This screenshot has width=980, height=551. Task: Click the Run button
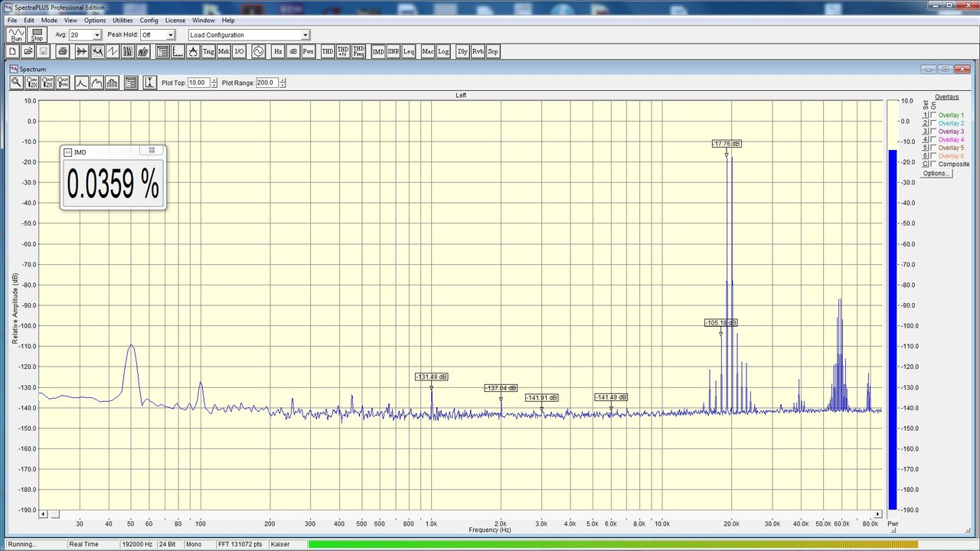click(x=17, y=34)
